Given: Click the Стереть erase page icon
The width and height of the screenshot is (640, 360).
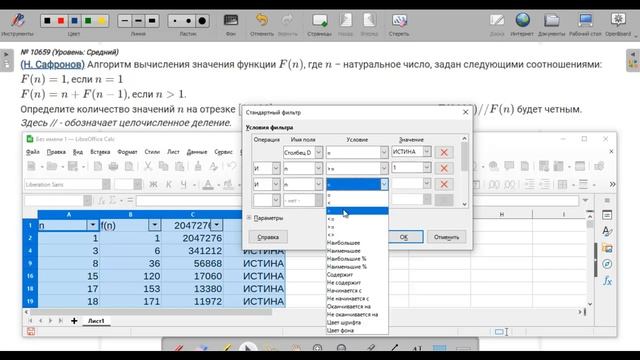Looking at the screenshot, I should (399, 20).
